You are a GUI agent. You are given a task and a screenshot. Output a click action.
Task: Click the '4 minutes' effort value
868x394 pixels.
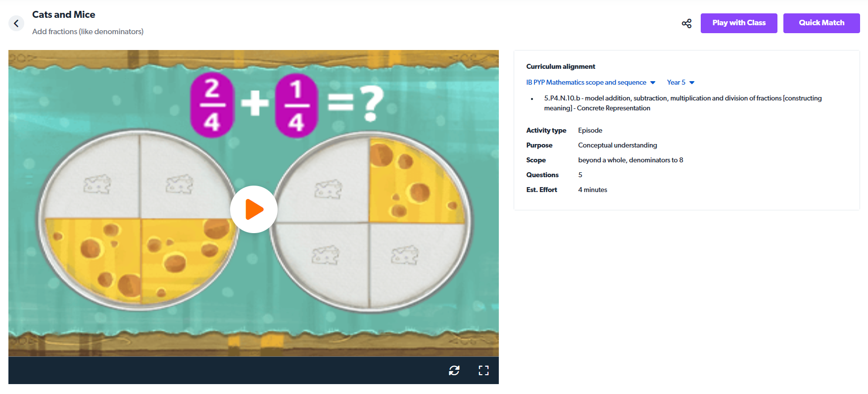[x=593, y=190]
